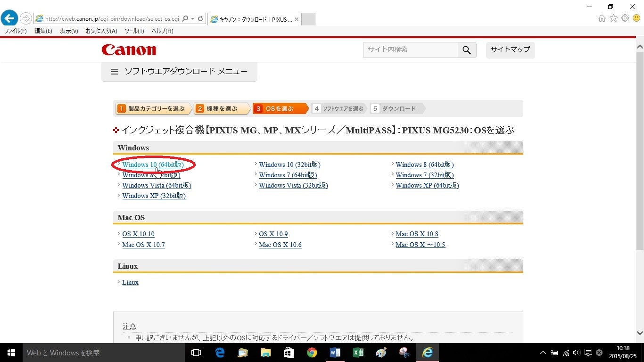The height and width of the screenshot is (362, 644).
Task: Click the browser back arrow button
Action: coord(9,18)
